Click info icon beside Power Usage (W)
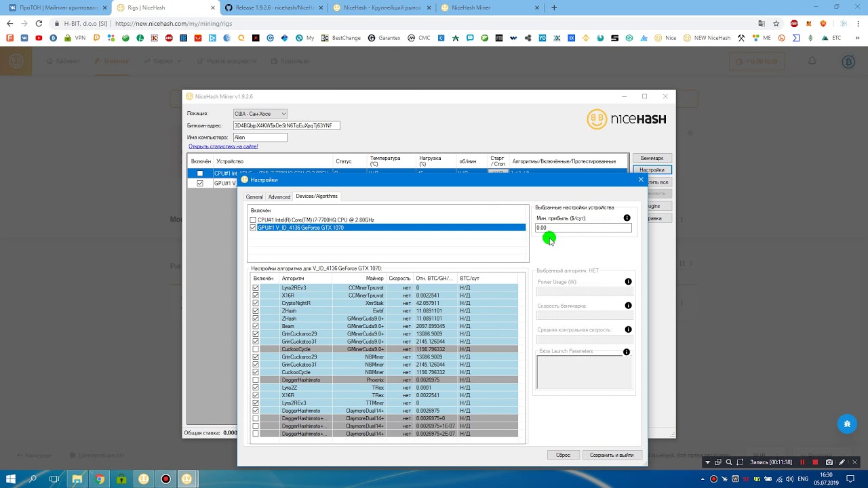This screenshot has width=868, height=488. click(x=628, y=282)
